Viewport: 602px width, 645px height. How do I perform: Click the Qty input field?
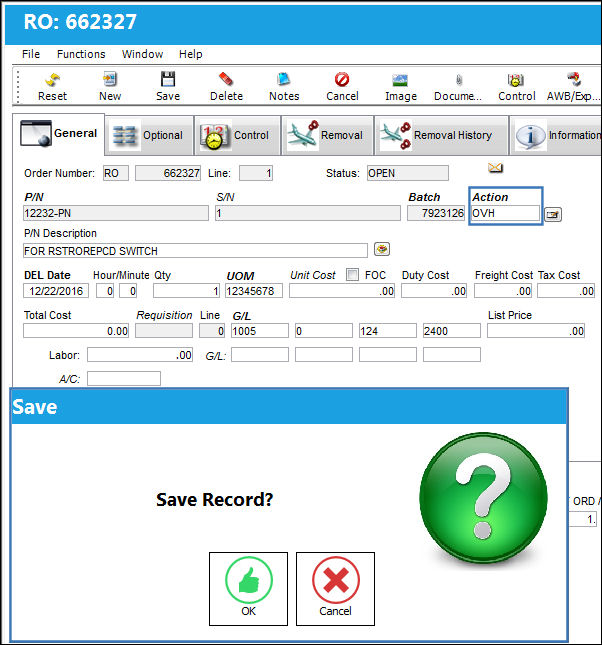(x=187, y=291)
